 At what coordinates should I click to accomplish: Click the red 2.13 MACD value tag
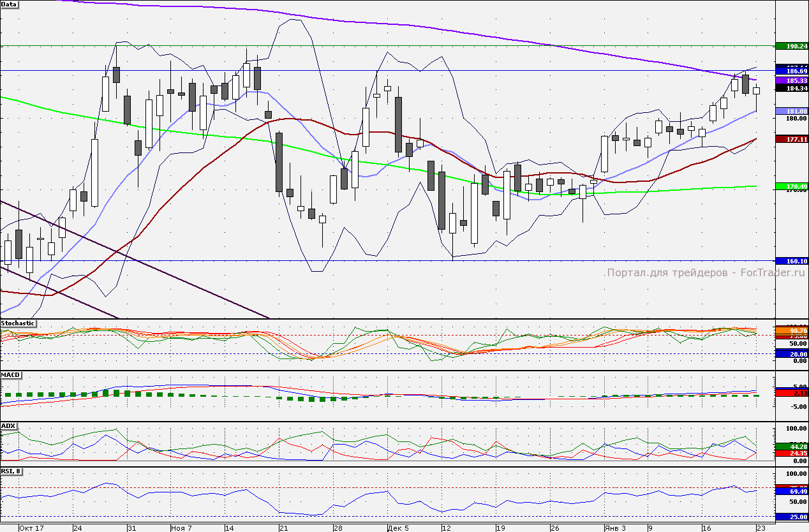[x=792, y=394]
